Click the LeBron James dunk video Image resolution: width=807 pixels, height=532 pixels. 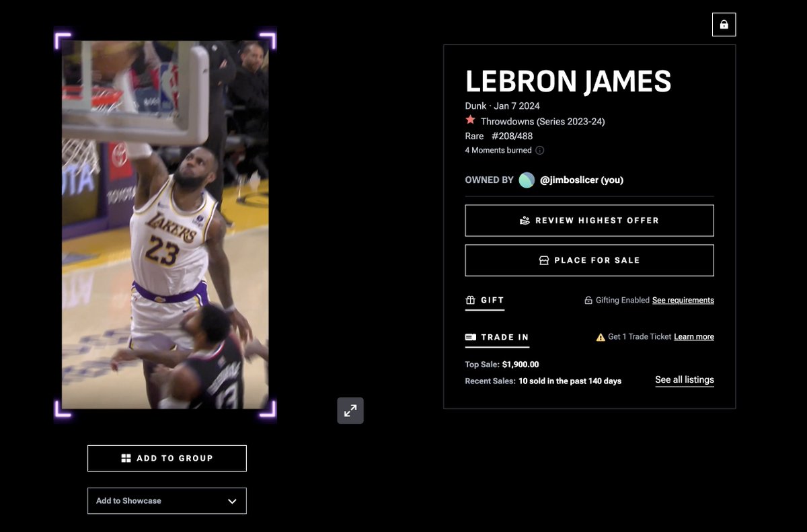[x=165, y=225]
